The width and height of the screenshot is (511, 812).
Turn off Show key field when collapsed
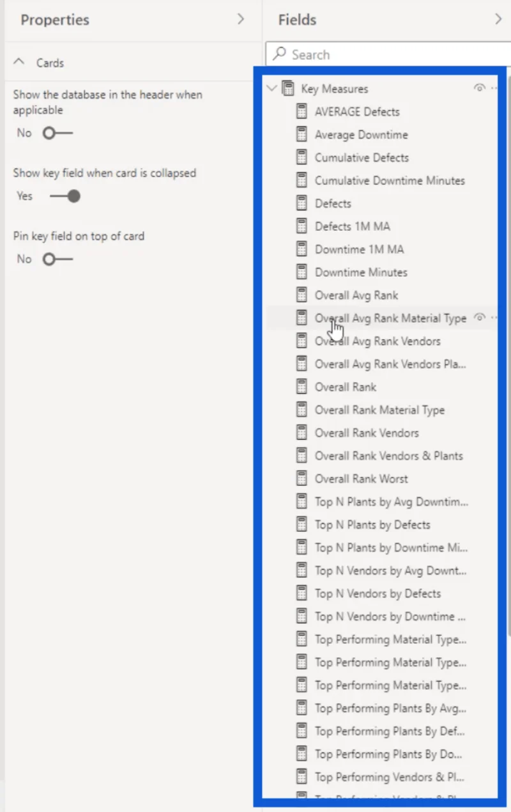[65, 196]
